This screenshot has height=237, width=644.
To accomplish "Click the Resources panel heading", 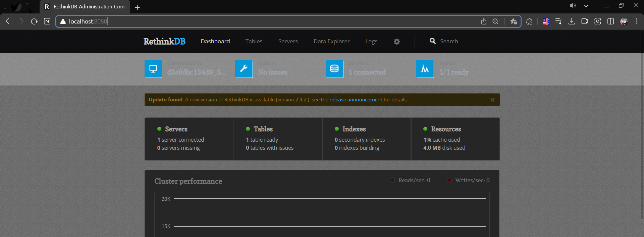I will click(446, 129).
